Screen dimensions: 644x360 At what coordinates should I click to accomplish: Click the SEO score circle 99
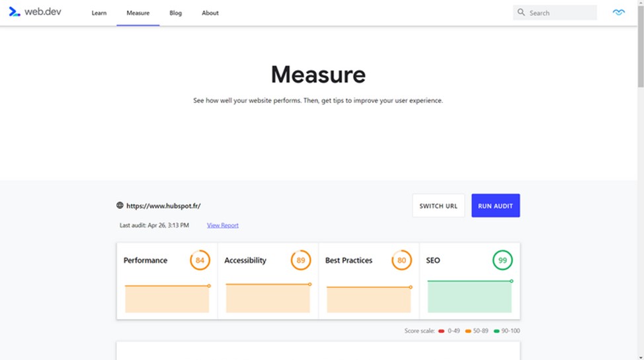tap(503, 260)
